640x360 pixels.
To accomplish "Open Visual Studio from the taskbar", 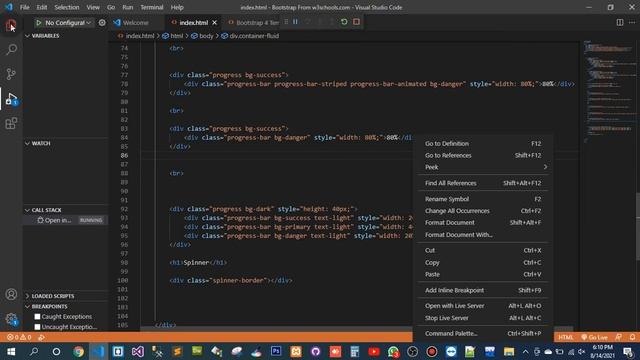I will [138, 351].
